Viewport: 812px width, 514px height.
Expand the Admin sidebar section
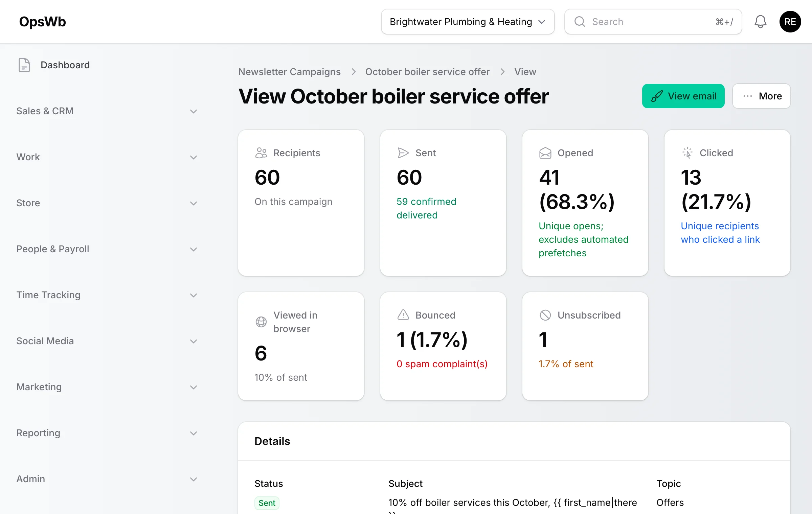coord(107,479)
